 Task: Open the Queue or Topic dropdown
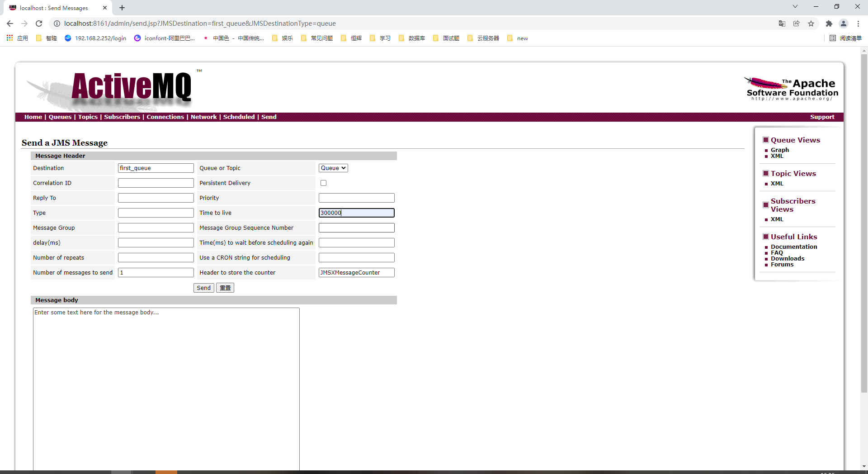click(x=333, y=168)
